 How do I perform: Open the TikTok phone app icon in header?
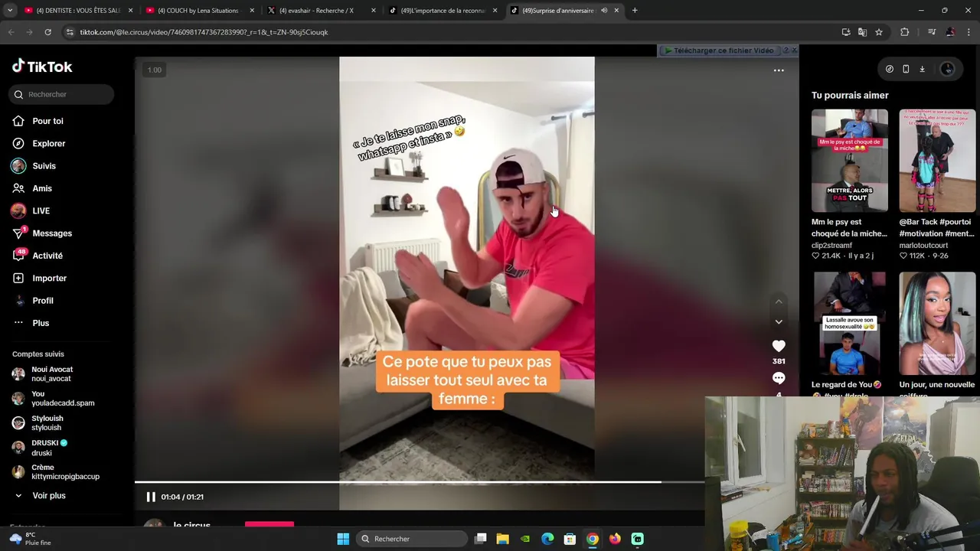point(906,69)
